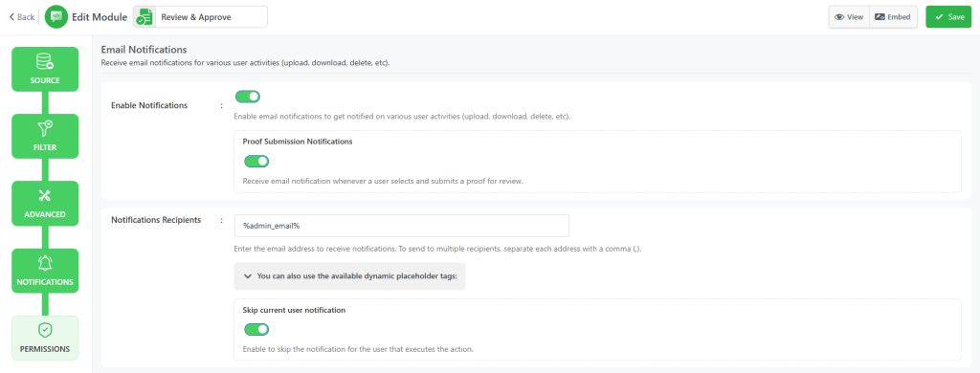
Task: Click the Proof Submission Notifications title
Action: [298, 142]
